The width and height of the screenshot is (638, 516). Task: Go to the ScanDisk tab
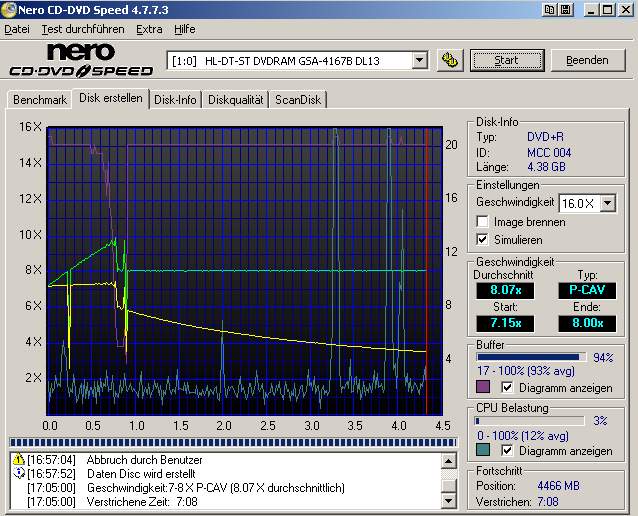click(x=298, y=100)
